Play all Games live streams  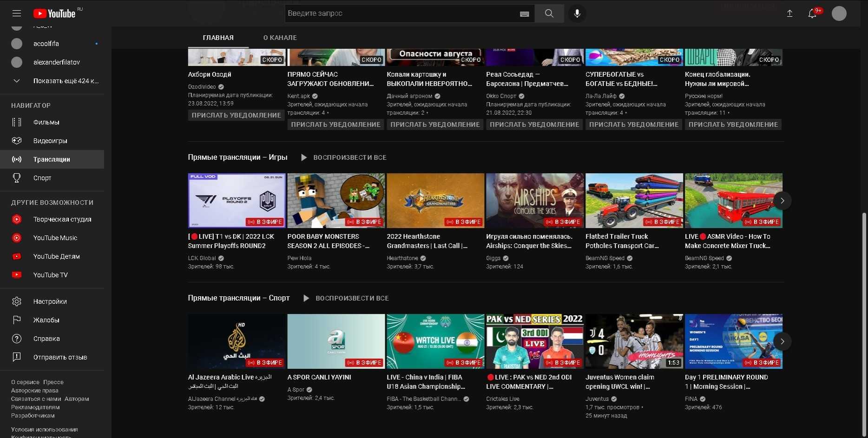343,157
